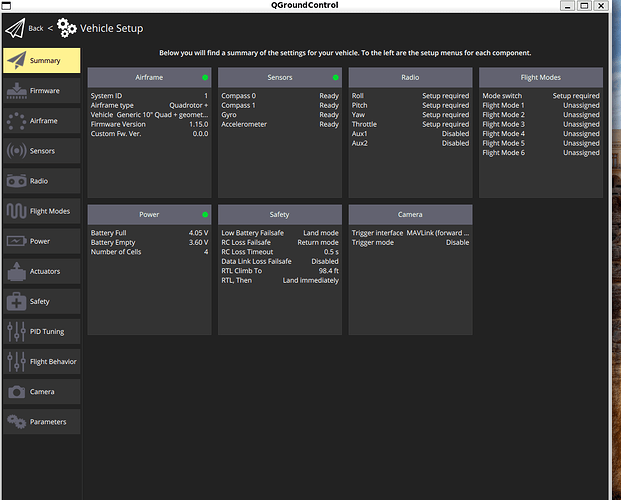Click the 'Battery Full' value 4.05 V

(x=198, y=233)
